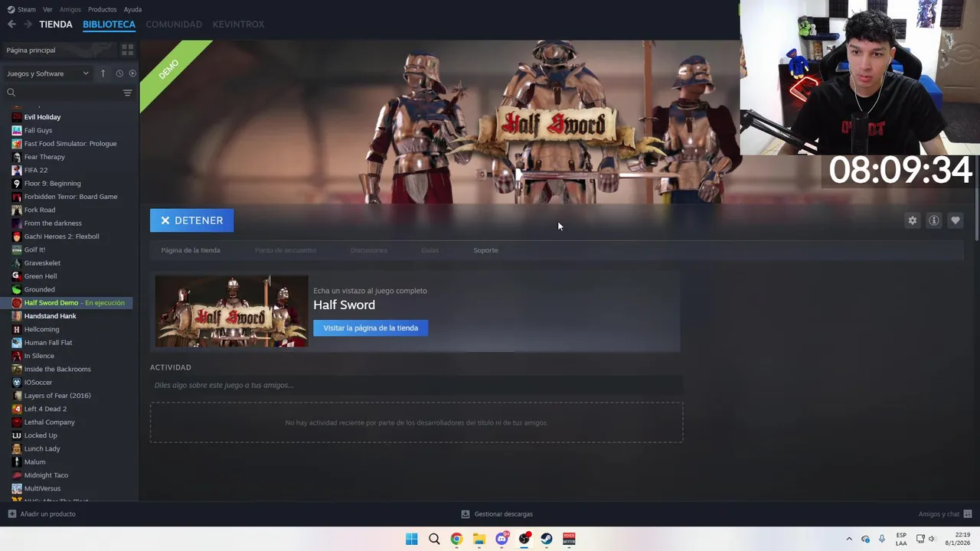
Task: Open Windows taskbar search
Action: (434, 539)
